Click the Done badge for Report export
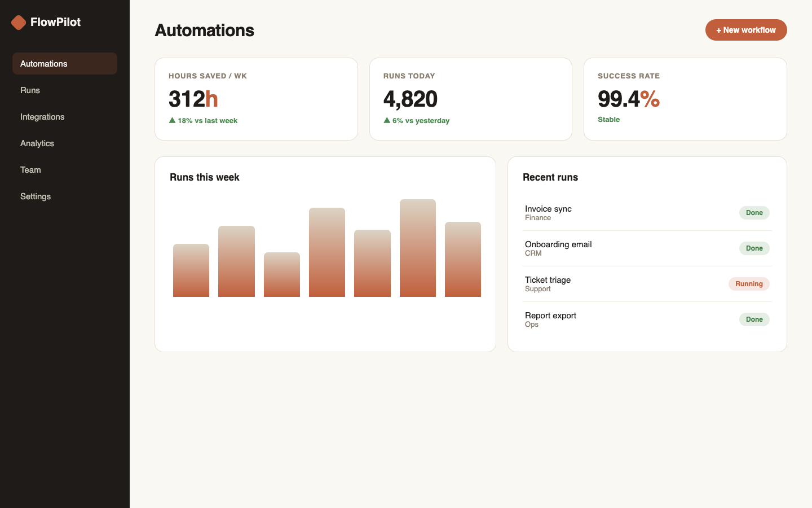The width and height of the screenshot is (812, 508). tap(754, 319)
